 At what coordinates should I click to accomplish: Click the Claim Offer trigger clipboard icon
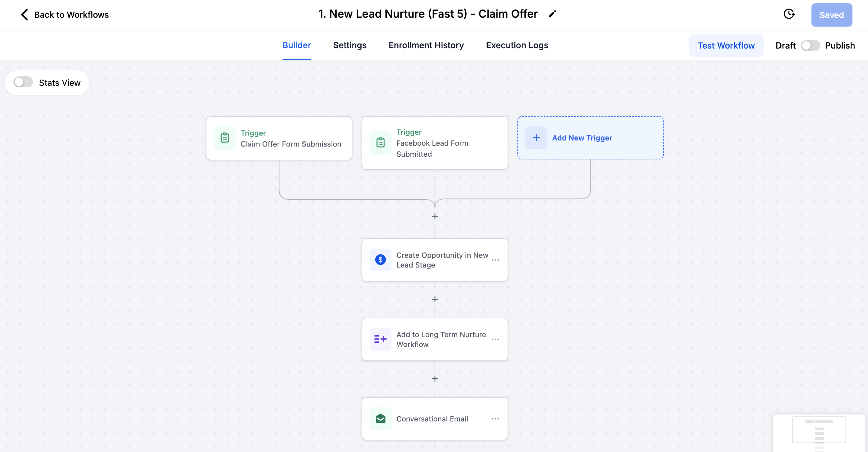click(225, 138)
